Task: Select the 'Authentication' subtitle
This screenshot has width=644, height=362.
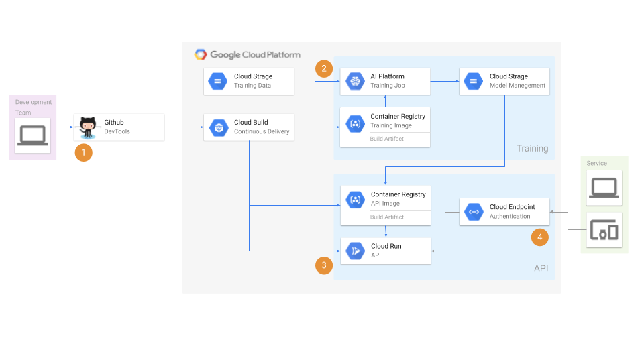Action: click(x=510, y=217)
